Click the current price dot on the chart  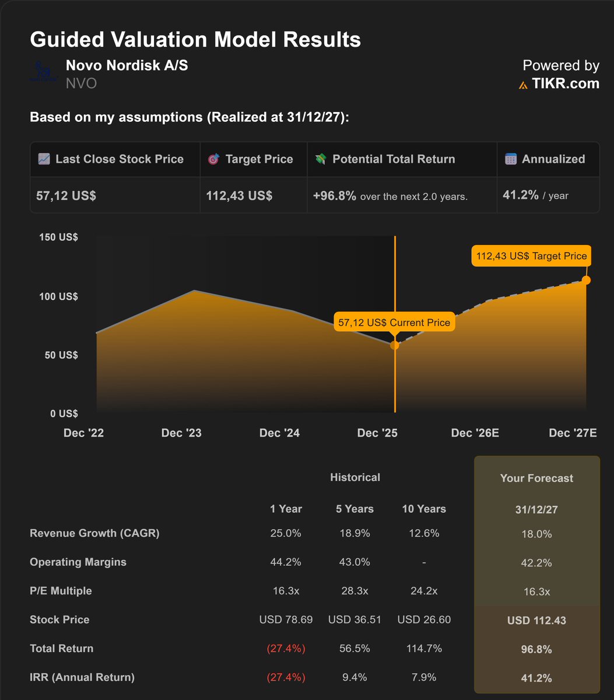click(x=395, y=345)
